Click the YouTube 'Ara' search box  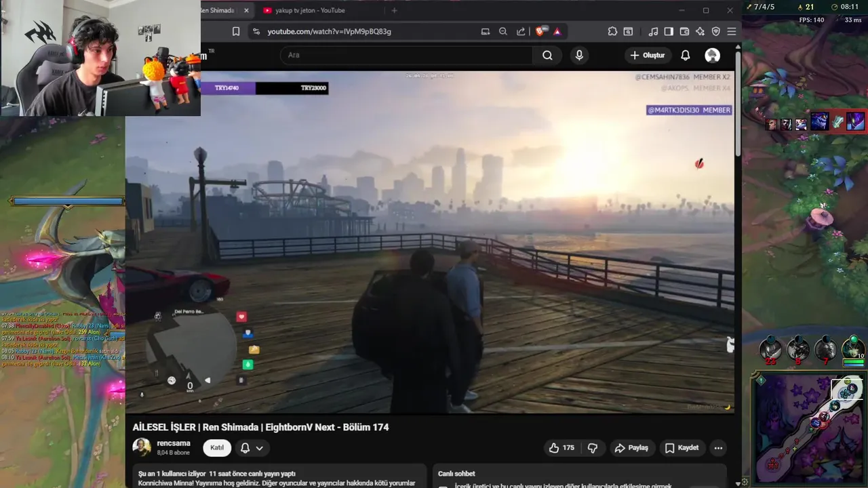407,55
